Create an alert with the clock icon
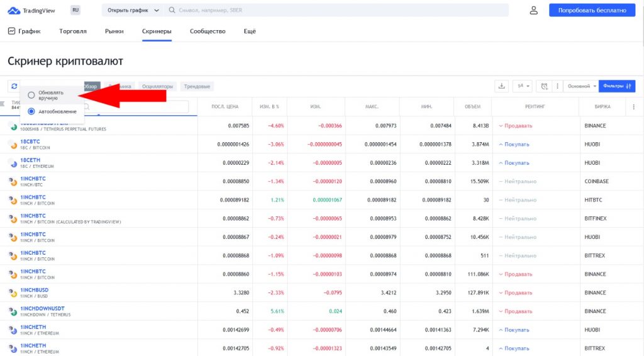This screenshot has height=356, width=644. tap(544, 86)
